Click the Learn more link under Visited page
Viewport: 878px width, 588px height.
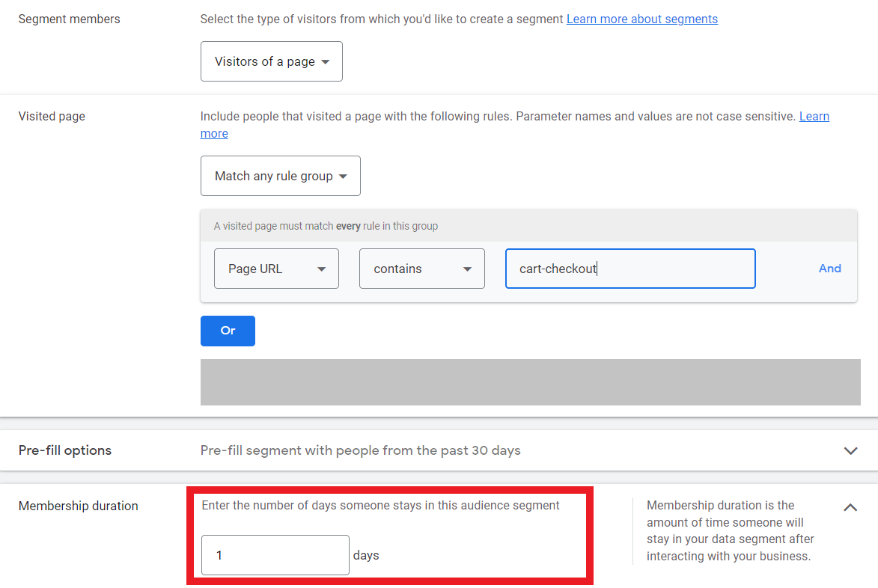tap(814, 116)
